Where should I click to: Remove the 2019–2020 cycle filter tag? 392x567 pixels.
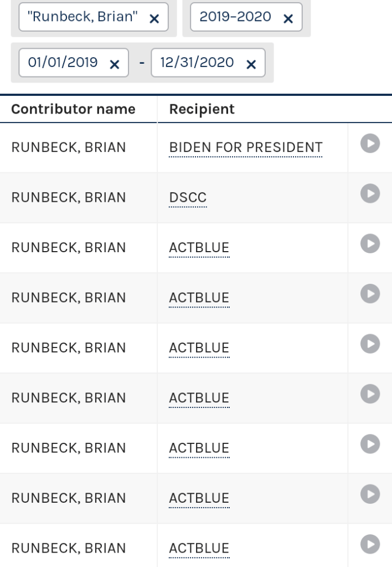coord(288,19)
